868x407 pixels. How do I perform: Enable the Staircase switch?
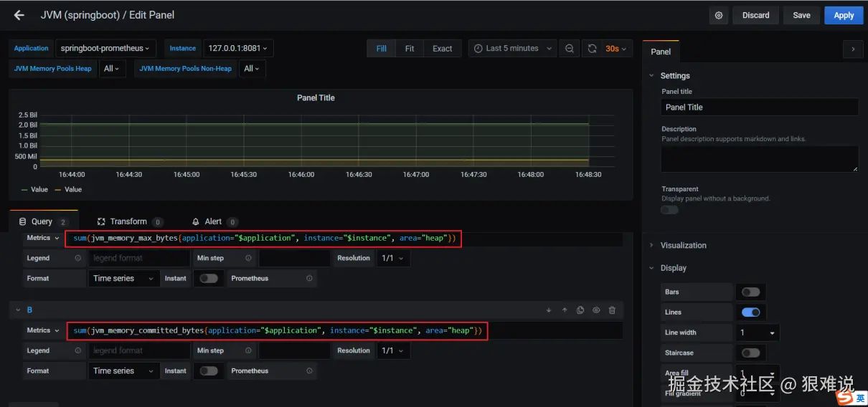(750, 353)
